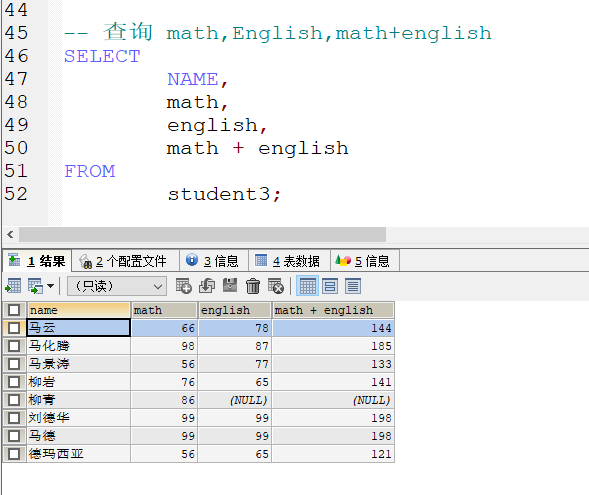Click line number 50 in the gutter

16,148
